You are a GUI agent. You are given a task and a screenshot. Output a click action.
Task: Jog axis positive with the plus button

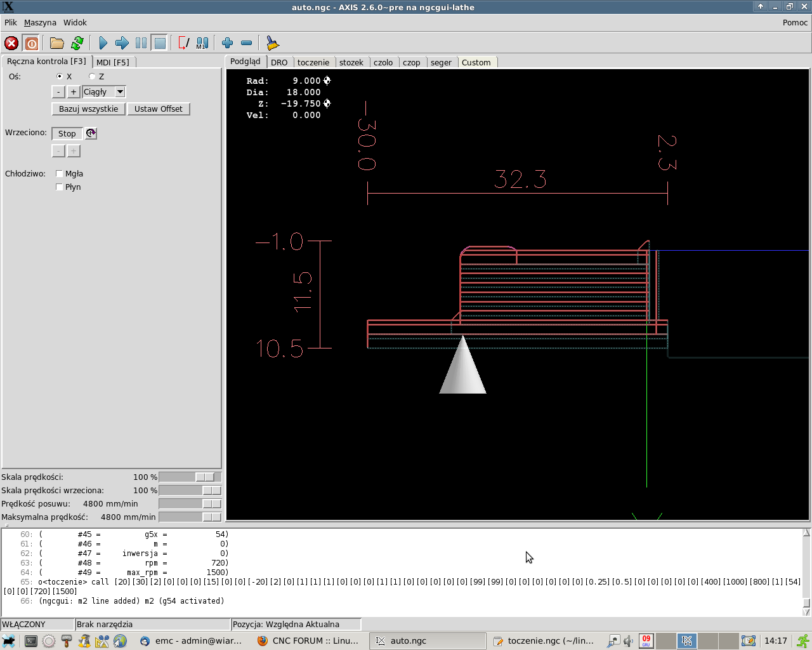pos(74,92)
